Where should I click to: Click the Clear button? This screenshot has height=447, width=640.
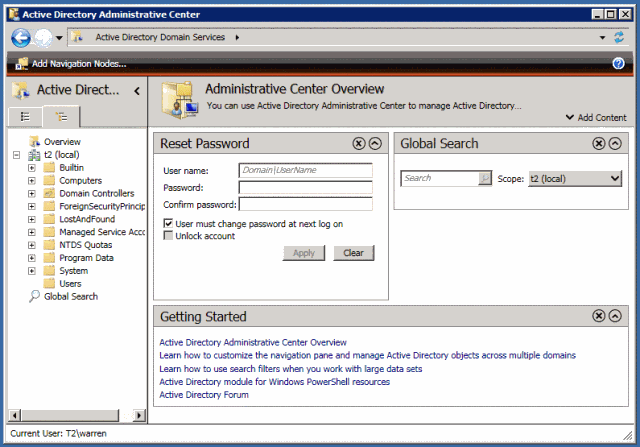tap(353, 253)
